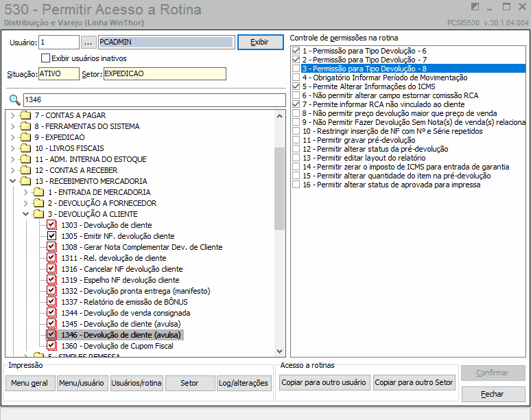Toggle checkbox for 1305 Emitir NF. devolução cliente
This screenshot has width=531, height=420.
pos(51,236)
